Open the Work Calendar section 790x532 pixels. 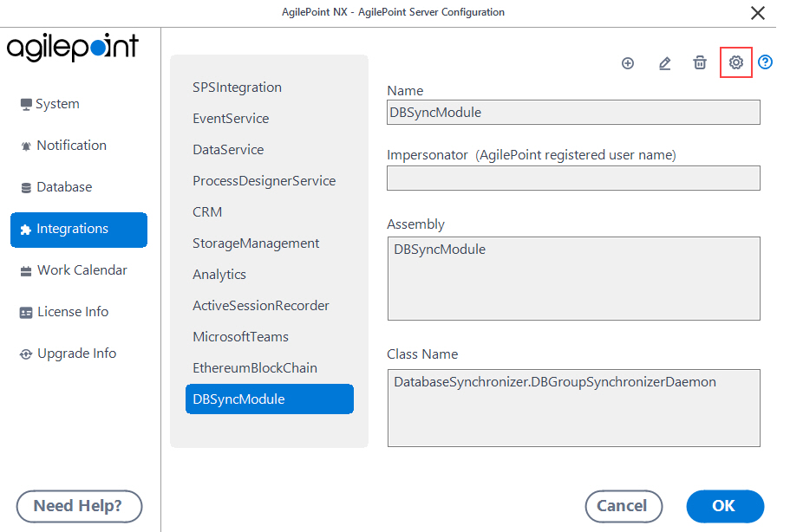73,270
